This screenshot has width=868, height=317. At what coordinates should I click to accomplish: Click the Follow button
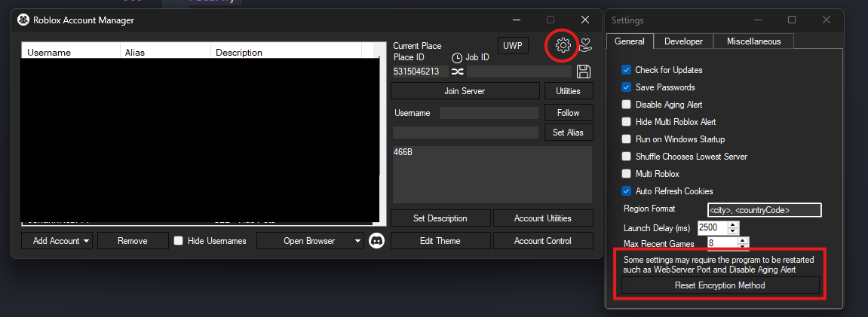tap(568, 113)
